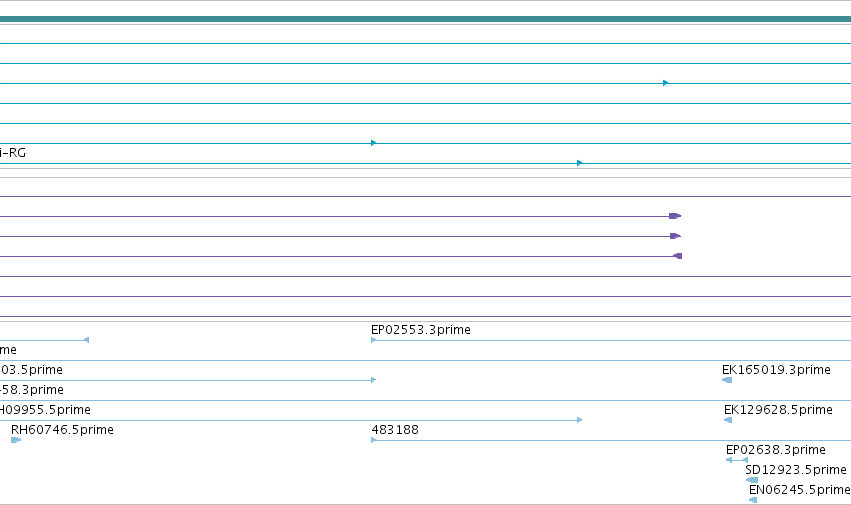Click the arrowhead ending the H09955.5prime feature
This screenshot has height=505, width=851.
point(580,420)
